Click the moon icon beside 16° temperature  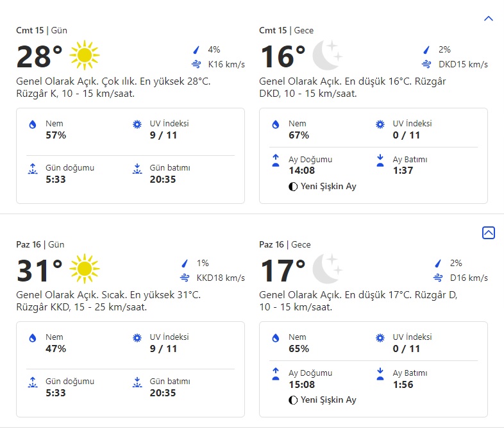click(327, 56)
